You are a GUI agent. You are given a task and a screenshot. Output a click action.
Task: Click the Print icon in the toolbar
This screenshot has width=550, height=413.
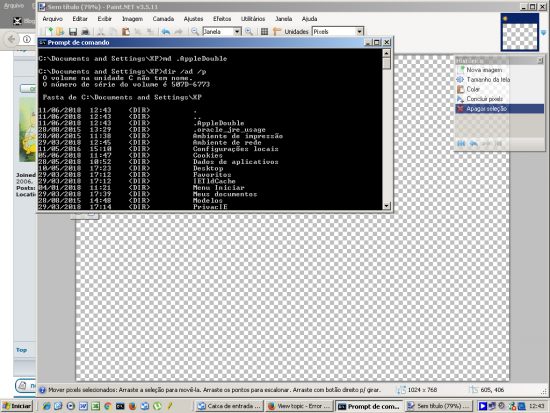(85, 32)
